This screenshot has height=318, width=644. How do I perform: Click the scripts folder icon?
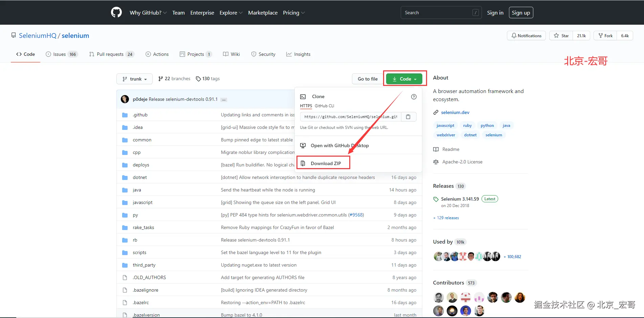125,253
